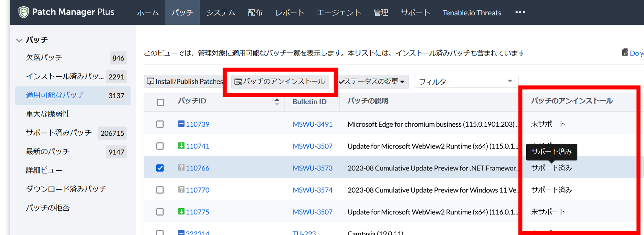
Task: Open the Tenable.io Threats tab
Action: [471, 13]
